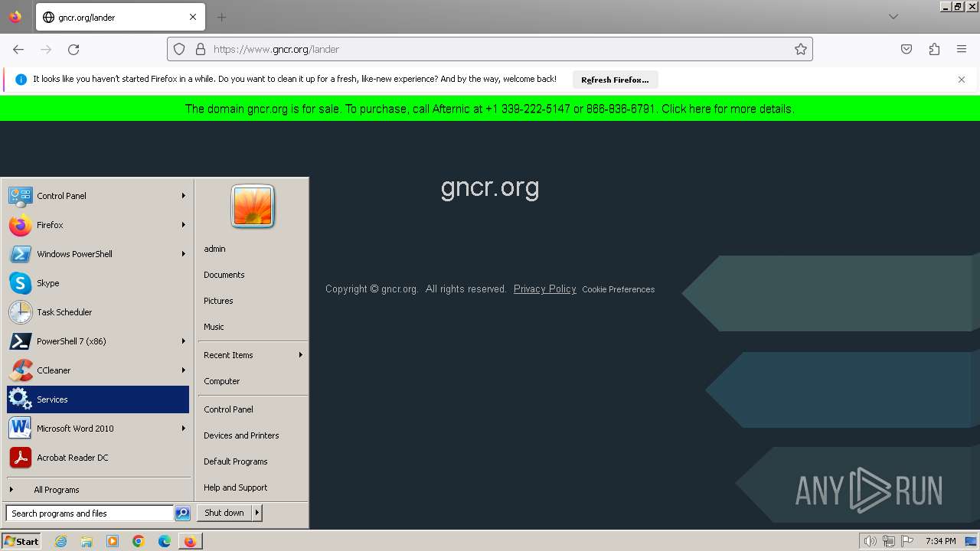
Task: Expand CCleaner jump list arrow
Action: [184, 370]
